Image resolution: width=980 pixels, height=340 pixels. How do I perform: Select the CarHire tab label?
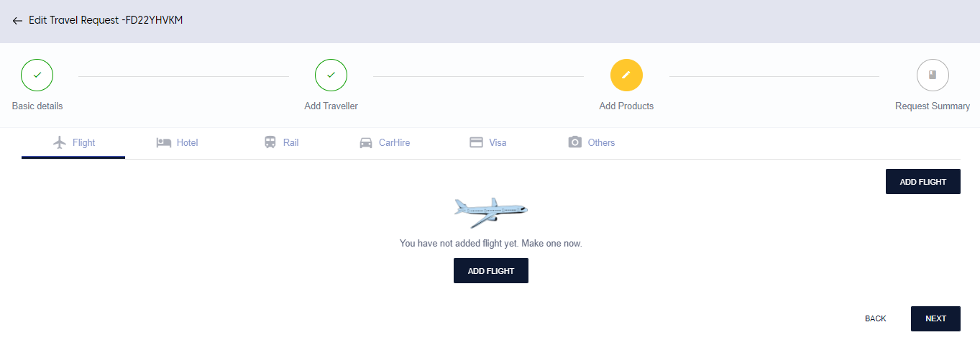coord(394,142)
